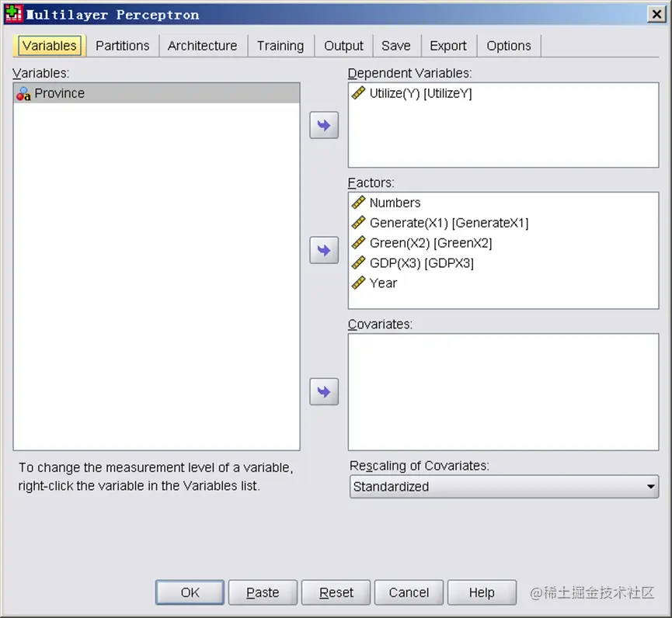Click the ruler icon beside GDP(X3)
This screenshot has width=672, height=618.
click(358, 262)
